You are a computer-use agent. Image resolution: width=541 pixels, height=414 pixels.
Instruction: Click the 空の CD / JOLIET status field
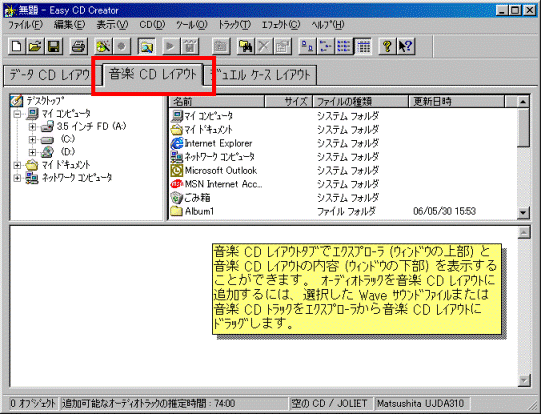pyautogui.click(x=330, y=403)
